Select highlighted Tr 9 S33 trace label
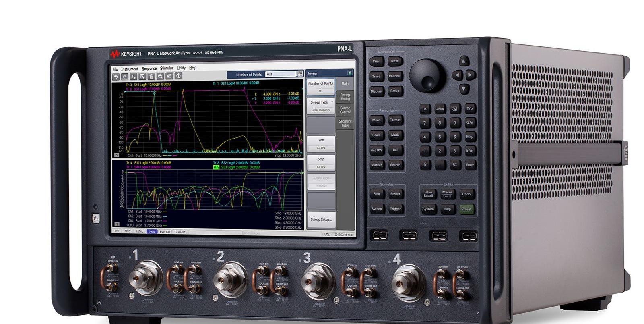The image size is (644, 324). click(236, 167)
